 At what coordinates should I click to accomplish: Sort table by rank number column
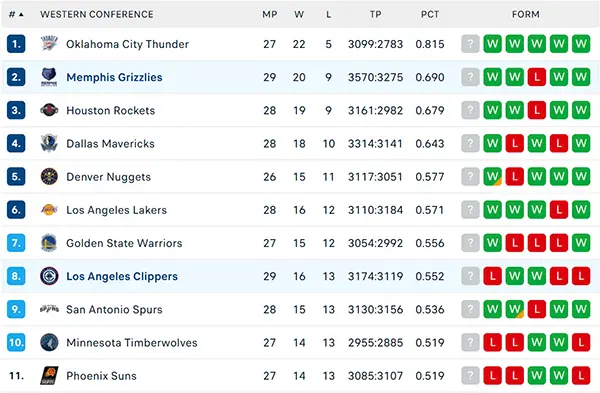[x=16, y=15]
